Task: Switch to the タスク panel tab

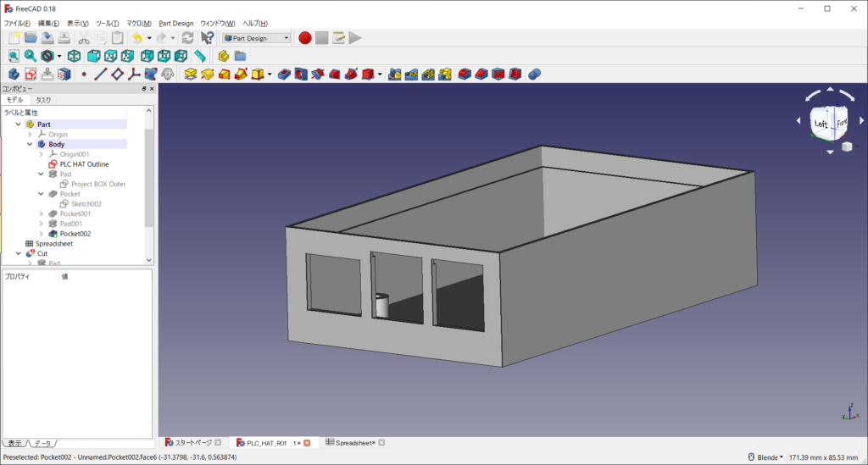Action: coord(43,100)
